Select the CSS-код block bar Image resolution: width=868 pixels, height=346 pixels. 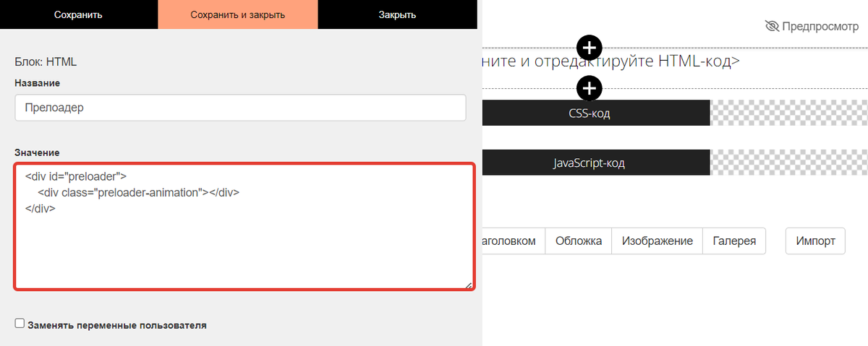(595, 113)
